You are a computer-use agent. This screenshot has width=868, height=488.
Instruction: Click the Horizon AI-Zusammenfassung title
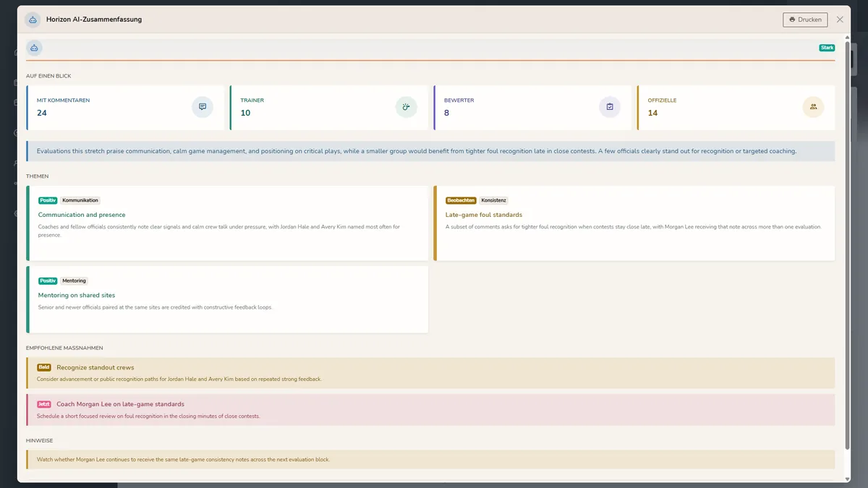coord(94,20)
